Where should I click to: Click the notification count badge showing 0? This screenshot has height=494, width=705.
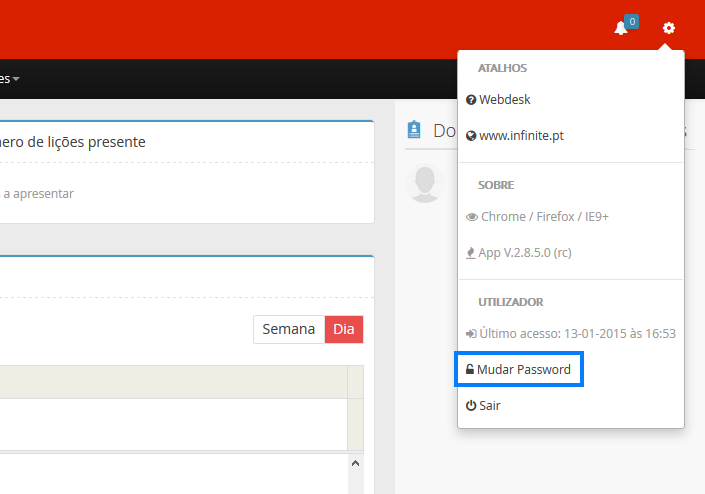coord(631,21)
